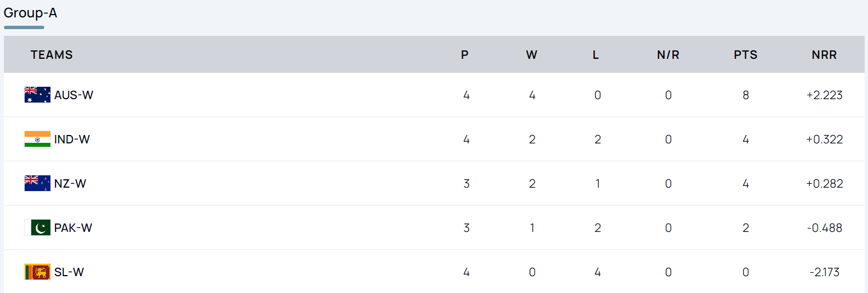868x293 pixels.
Task: Click the Sri Lanka flag icon
Action: coord(38,272)
